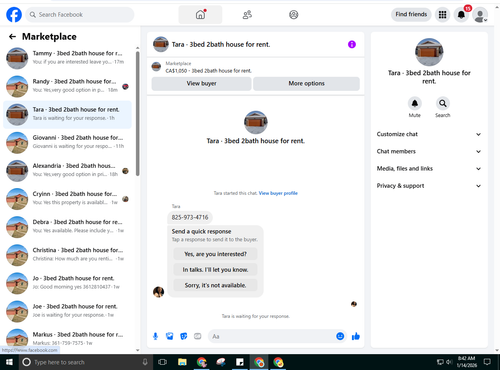The width and height of the screenshot is (500, 370).
Task: Open Debra's conversation in the list
Action: click(x=67, y=227)
